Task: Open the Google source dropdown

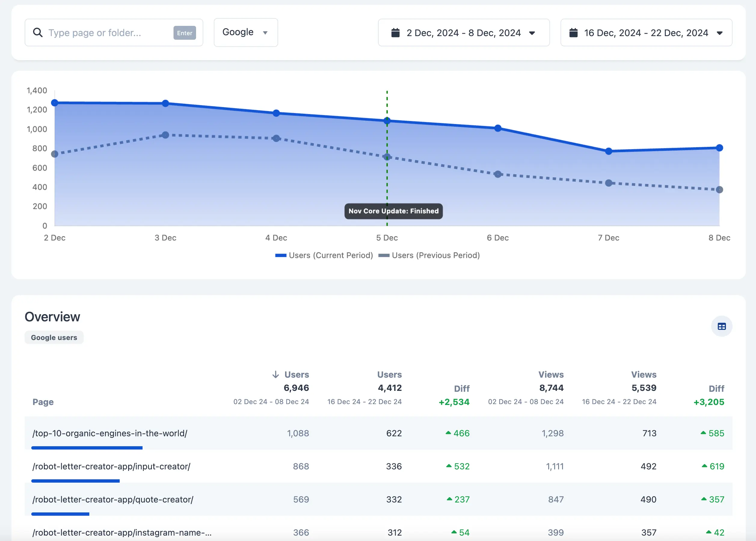Action: point(246,32)
